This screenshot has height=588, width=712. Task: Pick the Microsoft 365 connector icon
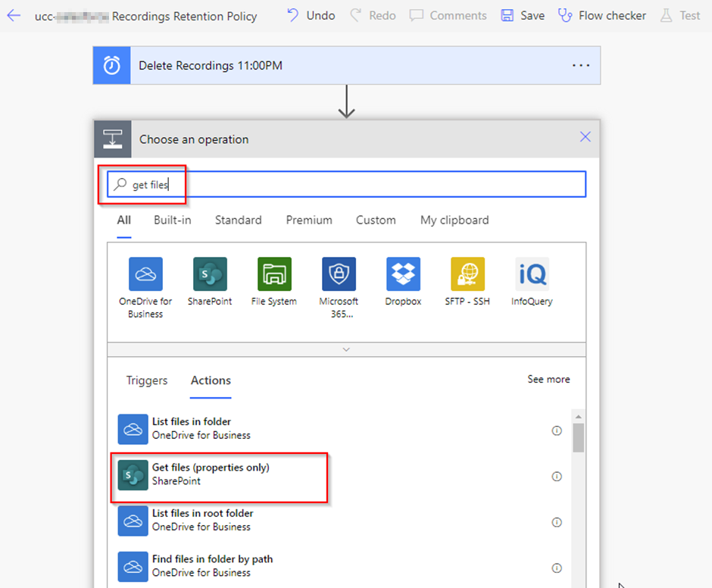coord(339,274)
